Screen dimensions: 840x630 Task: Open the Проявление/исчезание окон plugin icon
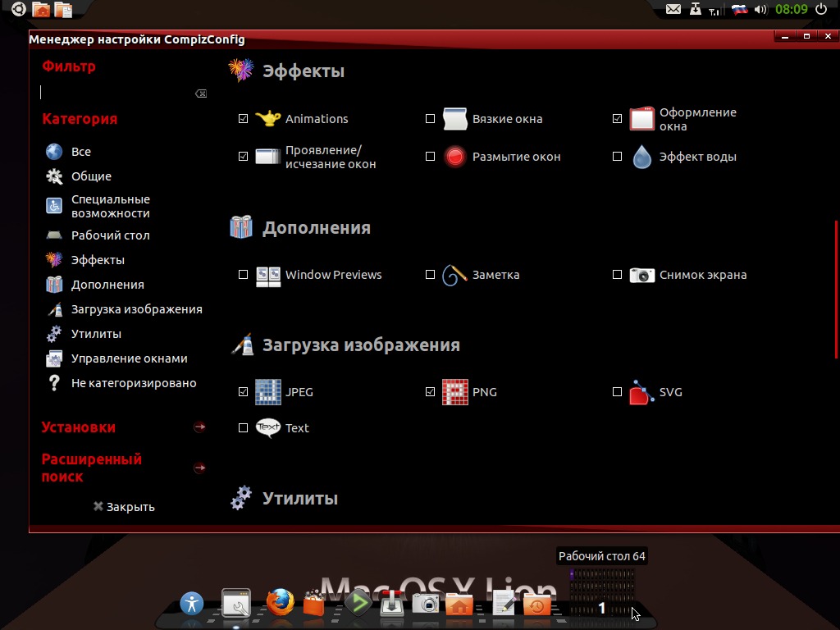coord(268,157)
